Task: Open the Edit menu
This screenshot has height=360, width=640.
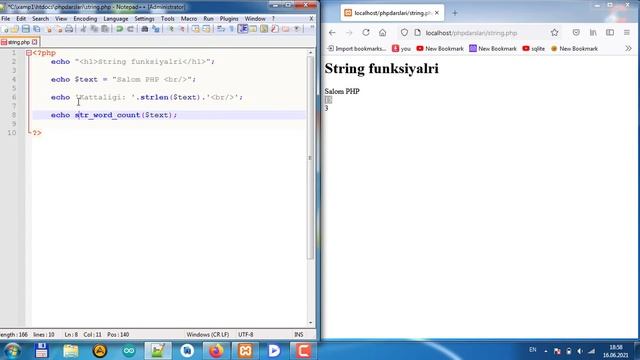Action: [x=21, y=19]
